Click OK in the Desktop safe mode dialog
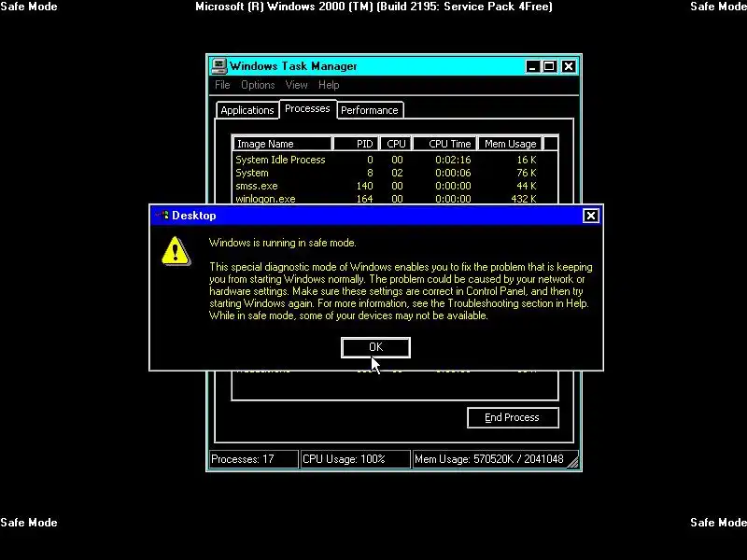The height and width of the screenshot is (560, 747). click(x=375, y=347)
